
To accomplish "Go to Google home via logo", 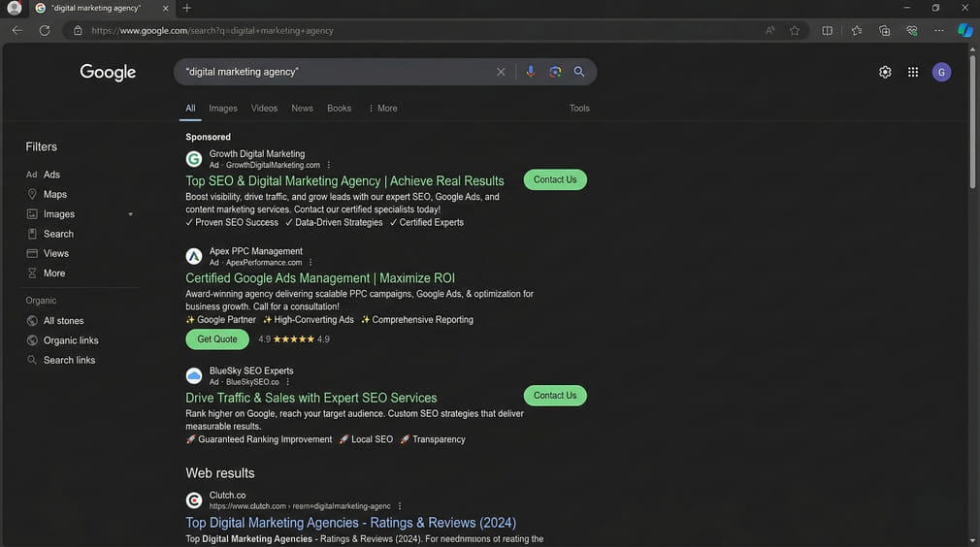I will coord(108,73).
